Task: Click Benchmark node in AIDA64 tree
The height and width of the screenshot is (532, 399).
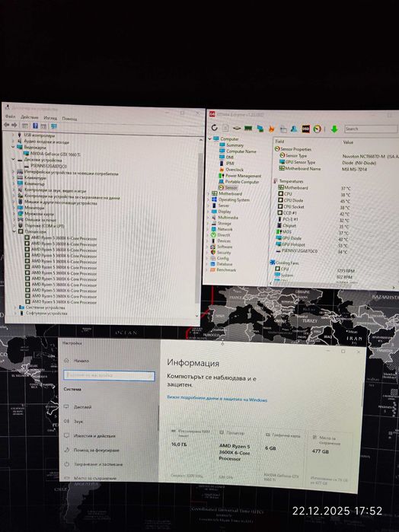Action: pos(223,269)
